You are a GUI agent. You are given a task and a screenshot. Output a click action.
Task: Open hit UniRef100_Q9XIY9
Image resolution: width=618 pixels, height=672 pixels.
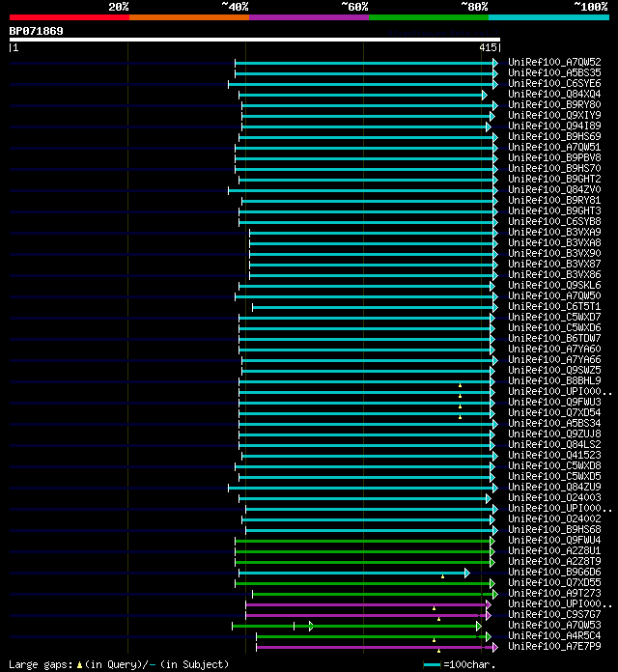(554, 115)
